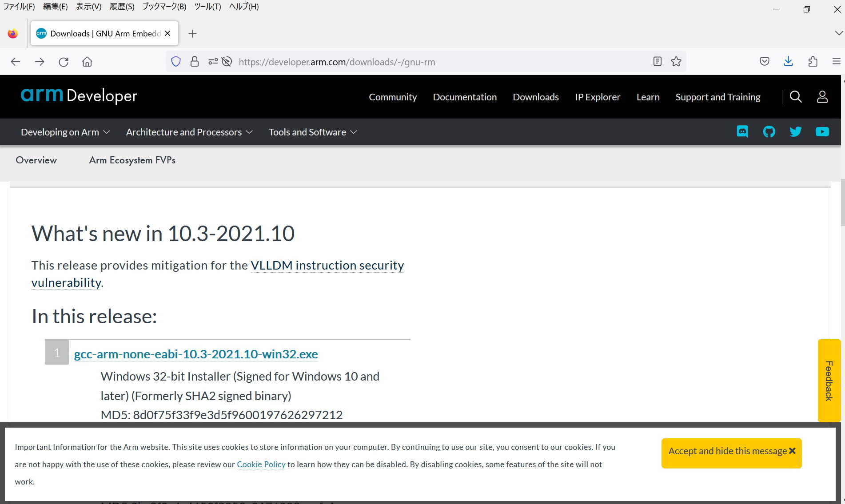Open the Arm site search magnifier
This screenshot has width=845, height=504.
(x=796, y=97)
